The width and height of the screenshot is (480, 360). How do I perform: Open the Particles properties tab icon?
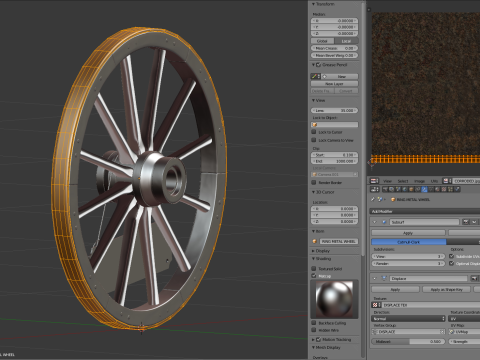pyautogui.click(x=450, y=189)
